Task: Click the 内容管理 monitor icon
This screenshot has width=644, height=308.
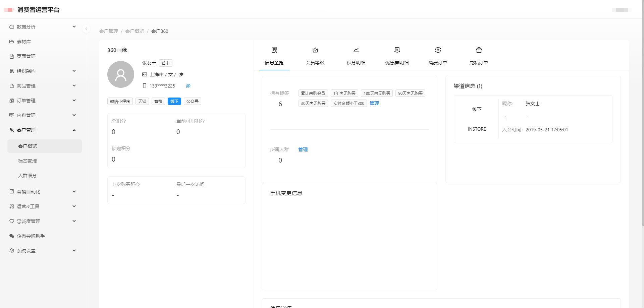Action: (x=12, y=115)
